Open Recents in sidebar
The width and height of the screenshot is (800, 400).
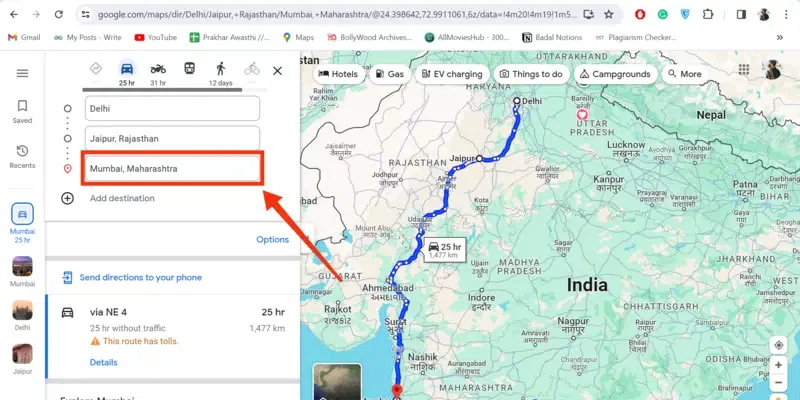pos(22,157)
